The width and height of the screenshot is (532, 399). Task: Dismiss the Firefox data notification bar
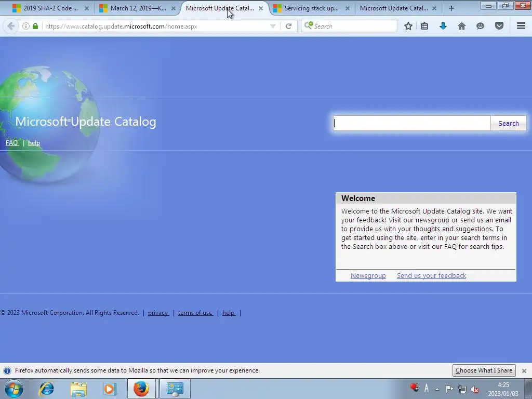(x=524, y=371)
